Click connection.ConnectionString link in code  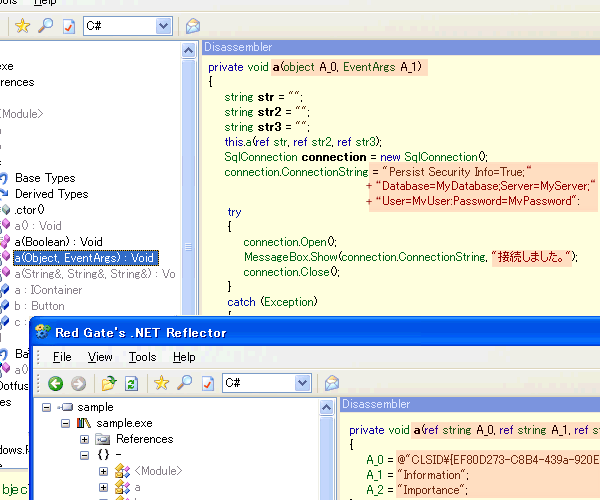click(296, 172)
